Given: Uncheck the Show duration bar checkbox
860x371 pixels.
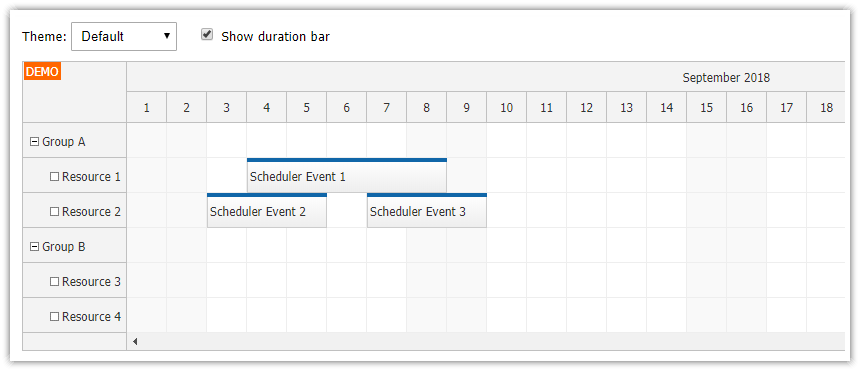Looking at the screenshot, I should click(207, 35).
